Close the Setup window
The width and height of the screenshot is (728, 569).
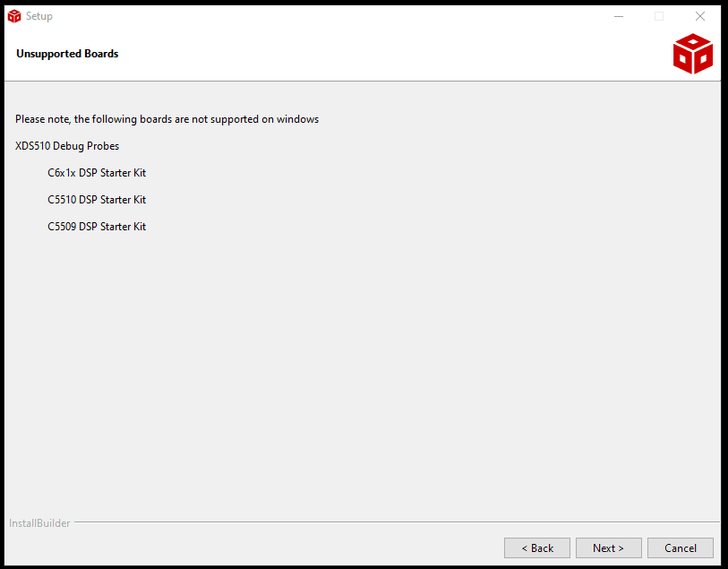click(700, 16)
